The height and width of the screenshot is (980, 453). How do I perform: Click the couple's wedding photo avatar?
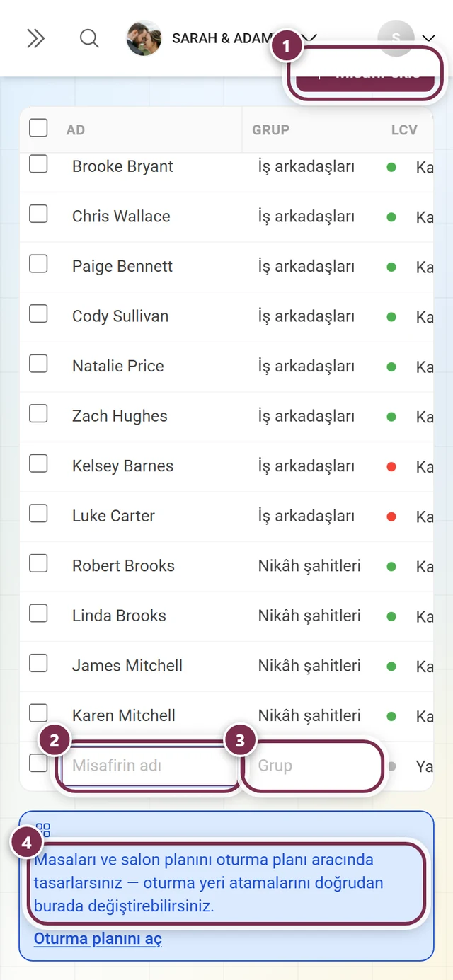(144, 38)
